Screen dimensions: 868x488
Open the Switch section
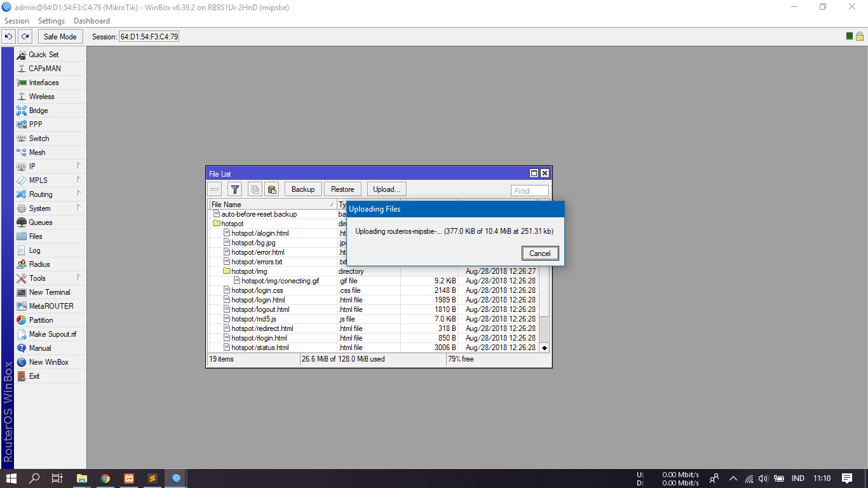tap(50, 139)
